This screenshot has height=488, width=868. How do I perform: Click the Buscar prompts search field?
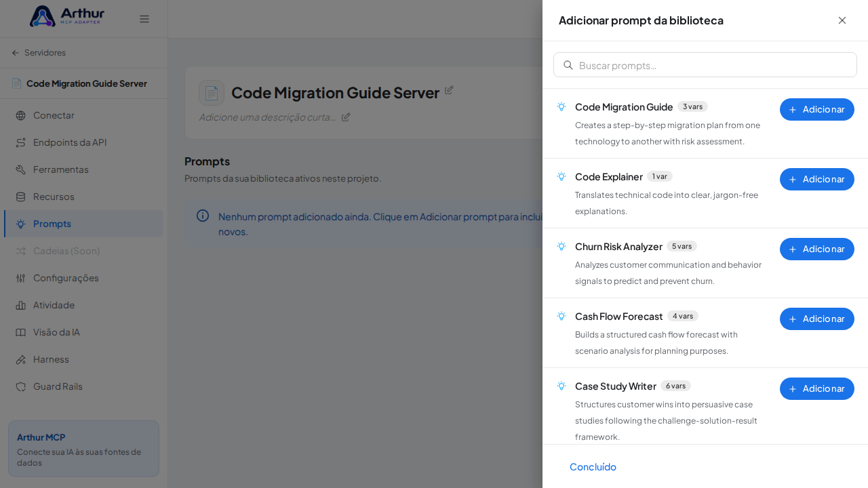coord(705,65)
